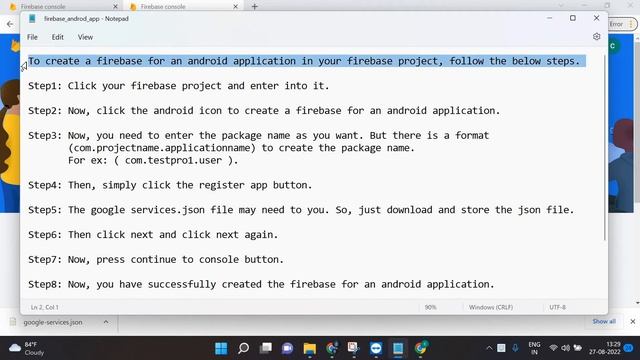Open the notification count badge

[x=629, y=348]
